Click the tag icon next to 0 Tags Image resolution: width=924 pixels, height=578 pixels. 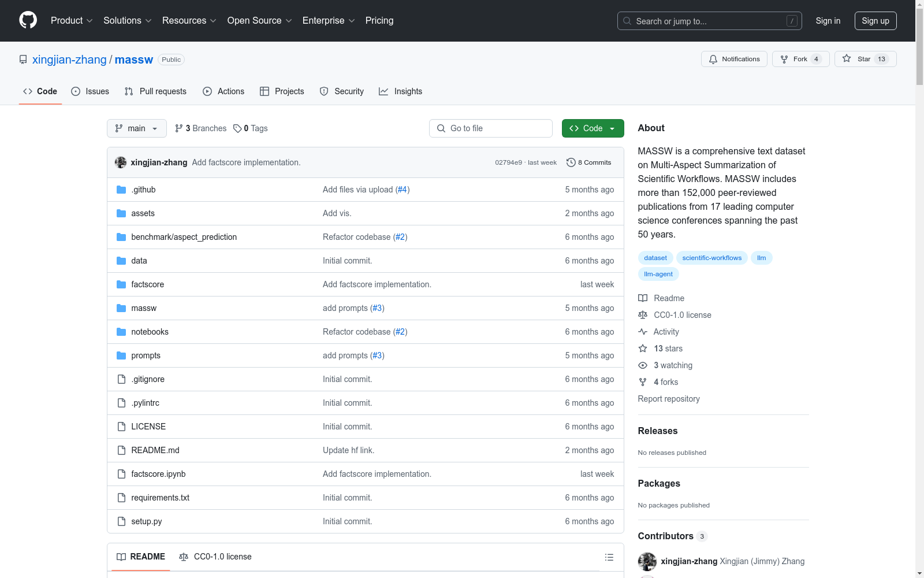point(237,128)
